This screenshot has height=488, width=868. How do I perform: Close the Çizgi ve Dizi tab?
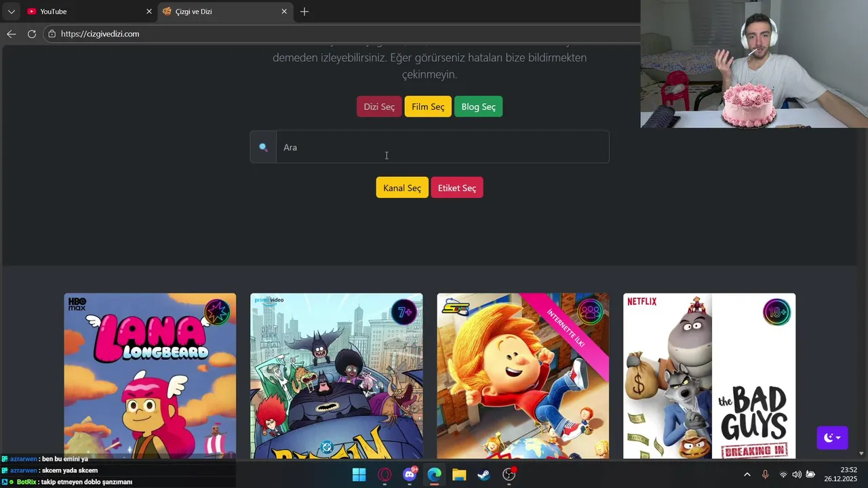[284, 12]
